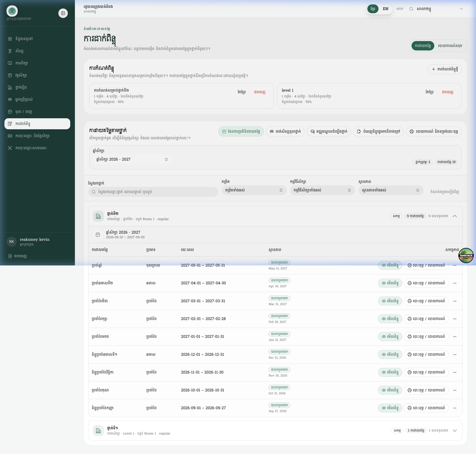The image size is (476, 454).
Task: Open more options for 2027-03-01 row
Action: click(x=455, y=301)
